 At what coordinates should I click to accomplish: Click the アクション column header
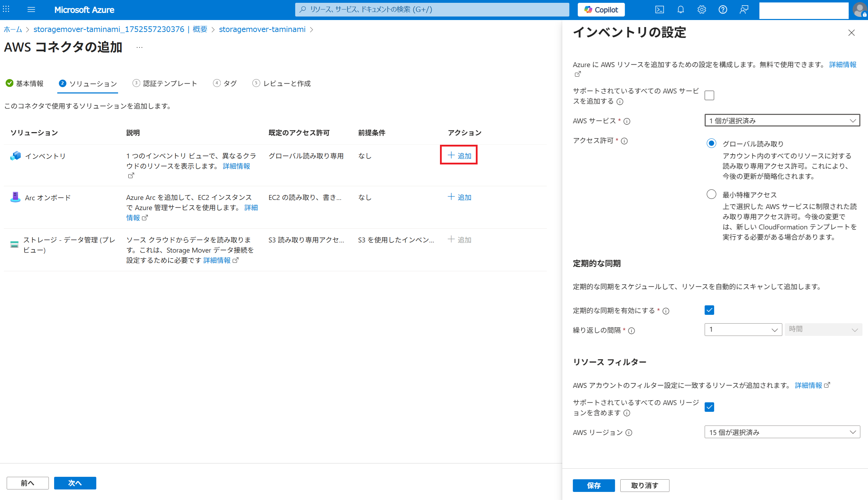click(464, 133)
